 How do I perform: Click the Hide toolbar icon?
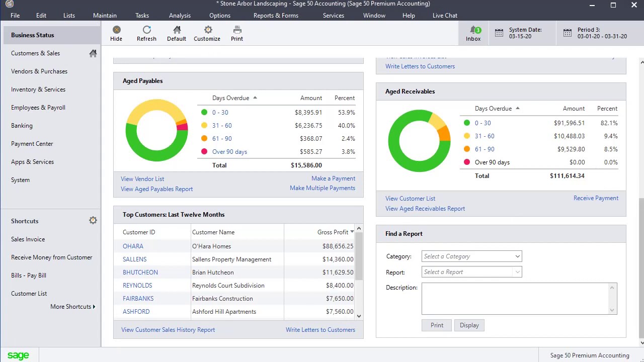click(x=116, y=30)
